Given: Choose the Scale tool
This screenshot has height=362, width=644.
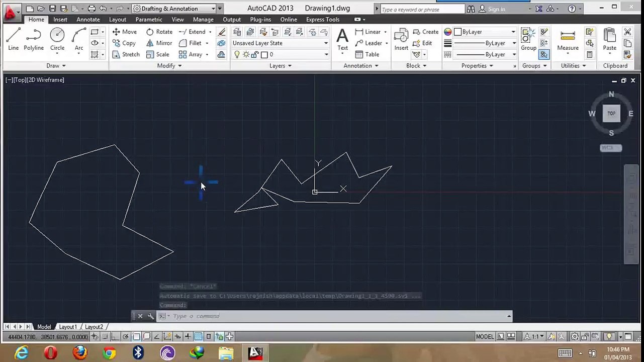Looking at the screenshot, I should point(158,54).
